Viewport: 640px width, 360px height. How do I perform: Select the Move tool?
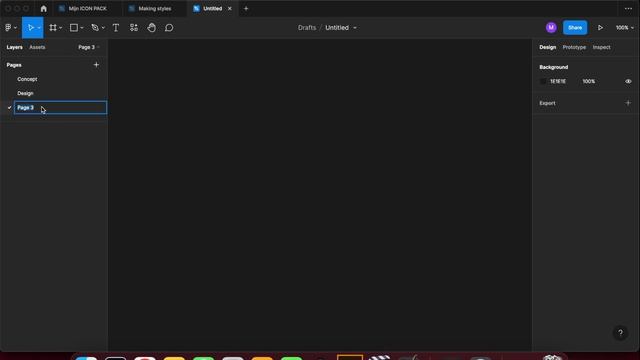coord(30,28)
